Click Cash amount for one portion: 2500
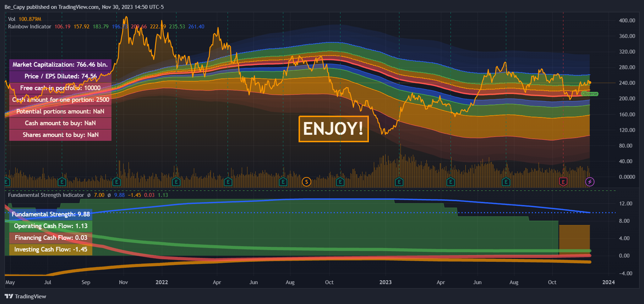644x304 pixels. 60,100
